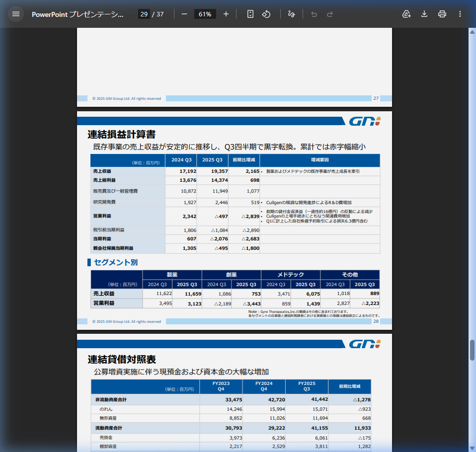The height and width of the screenshot is (452, 476).
Task: Enable the annotation pen tool
Action: click(x=292, y=14)
